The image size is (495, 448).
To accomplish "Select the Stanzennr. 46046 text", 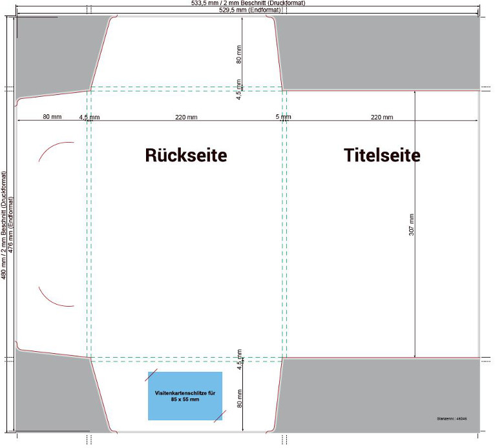I will [452, 419].
